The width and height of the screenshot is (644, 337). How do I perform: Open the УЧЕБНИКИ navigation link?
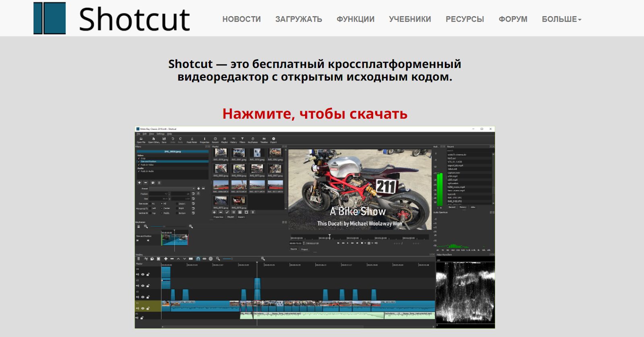pos(410,19)
